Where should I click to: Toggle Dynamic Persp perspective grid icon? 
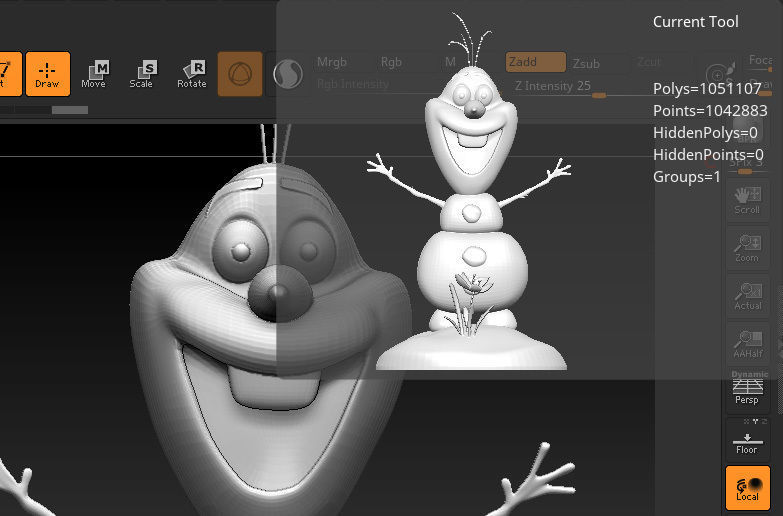pyautogui.click(x=747, y=389)
